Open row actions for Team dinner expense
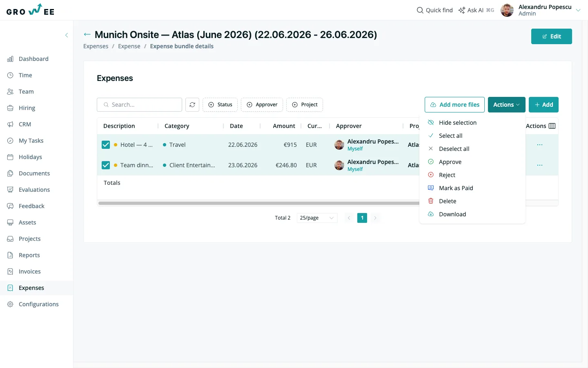The image size is (588, 368). click(540, 165)
